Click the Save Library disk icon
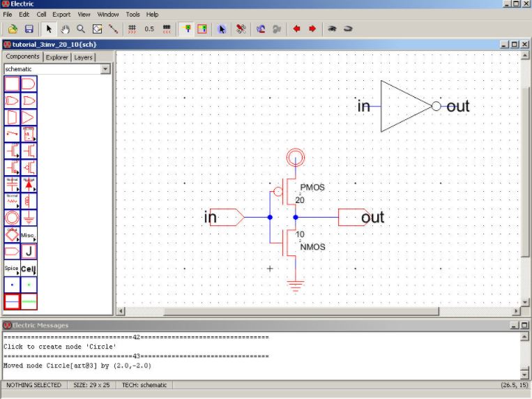This screenshot has height=399, width=532. pyautogui.click(x=29, y=29)
